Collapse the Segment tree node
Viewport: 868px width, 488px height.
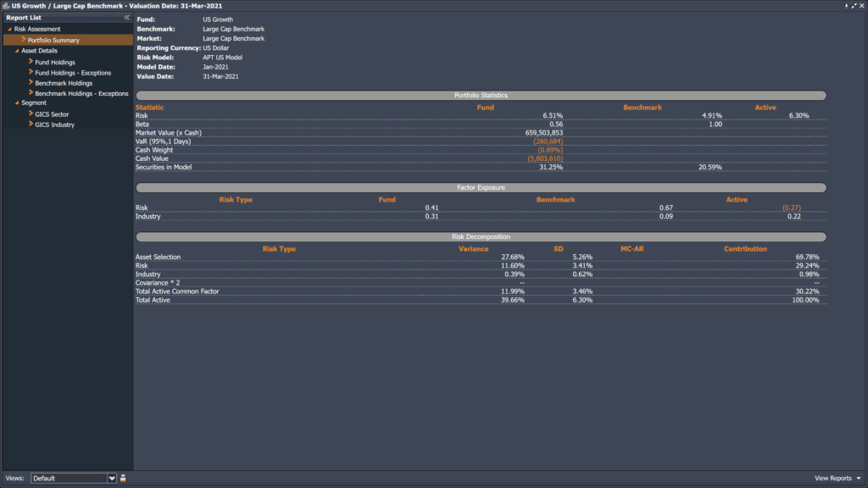[x=16, y=103]
